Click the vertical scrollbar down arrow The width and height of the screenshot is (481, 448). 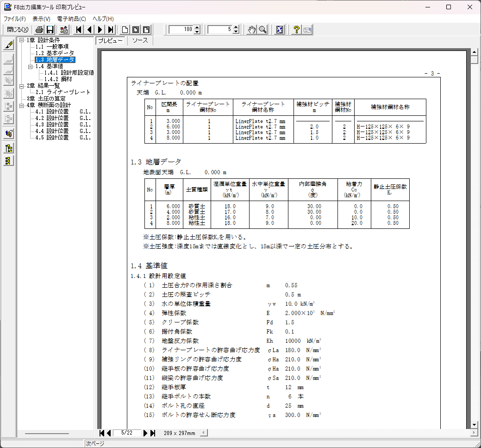pos(474,425)
